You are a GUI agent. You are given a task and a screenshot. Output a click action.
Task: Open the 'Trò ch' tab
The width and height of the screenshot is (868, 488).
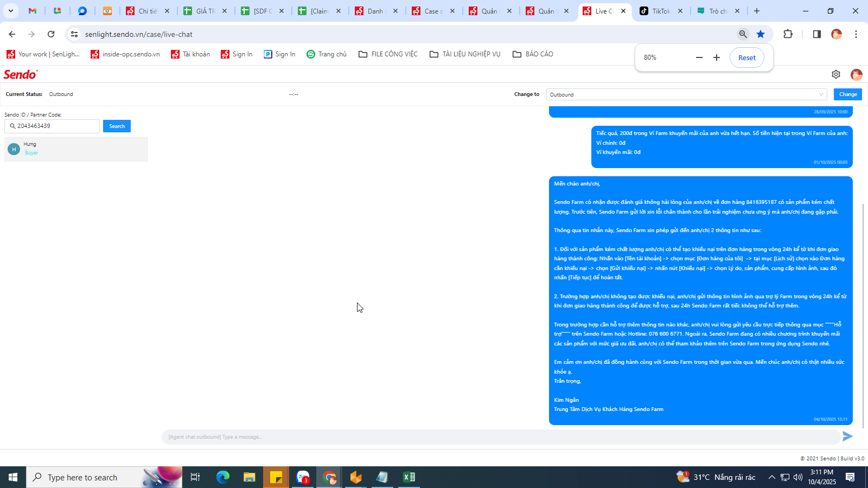point(717,11)
